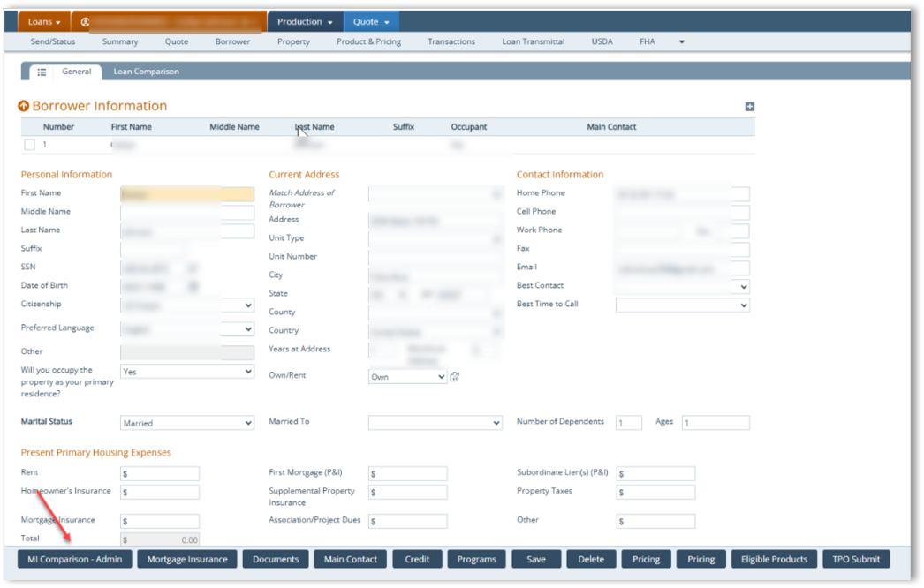Open the Best Time to Call dropdown
Viewport: 924px width, 588px height.
(682, 305)
